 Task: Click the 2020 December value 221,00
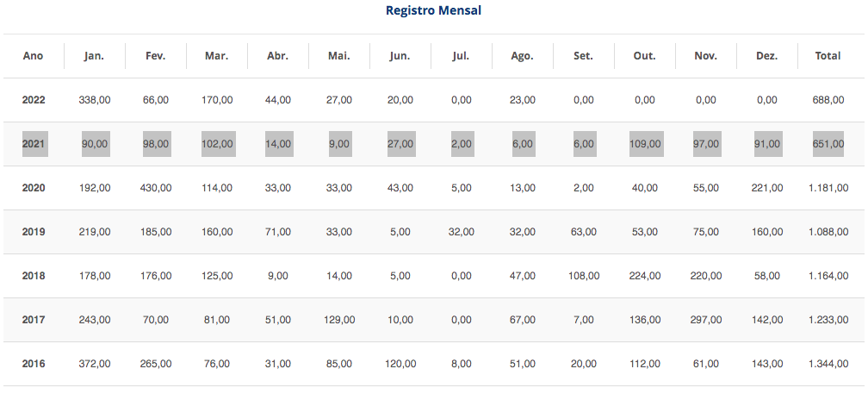(767, 188)
